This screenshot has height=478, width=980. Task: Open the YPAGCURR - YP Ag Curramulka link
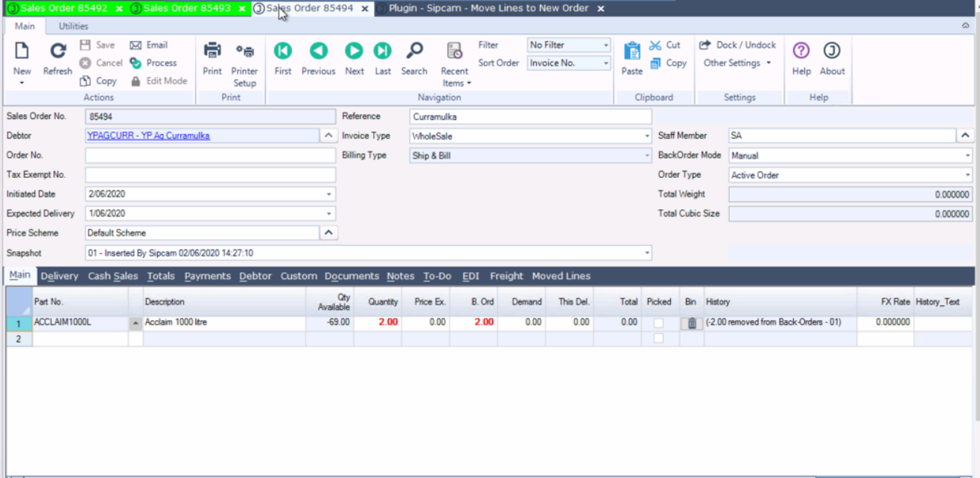(148, 136)
